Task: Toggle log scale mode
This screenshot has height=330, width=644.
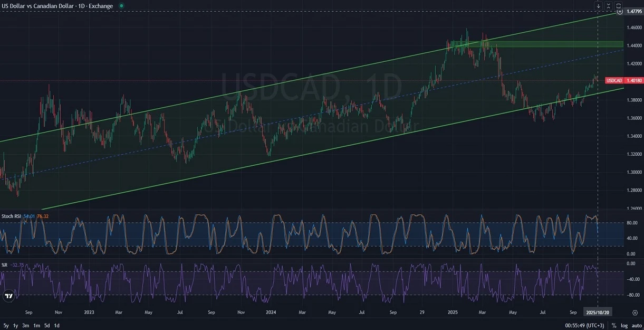Action: click(624, 326)
